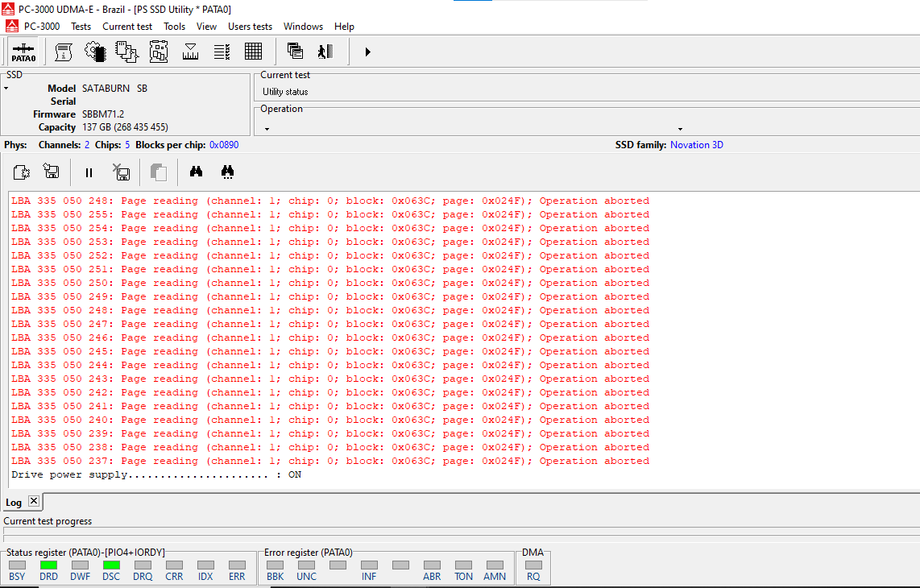The image size is (920, 588).
Task: Open the Windows menu
Action: pos(304,27)
